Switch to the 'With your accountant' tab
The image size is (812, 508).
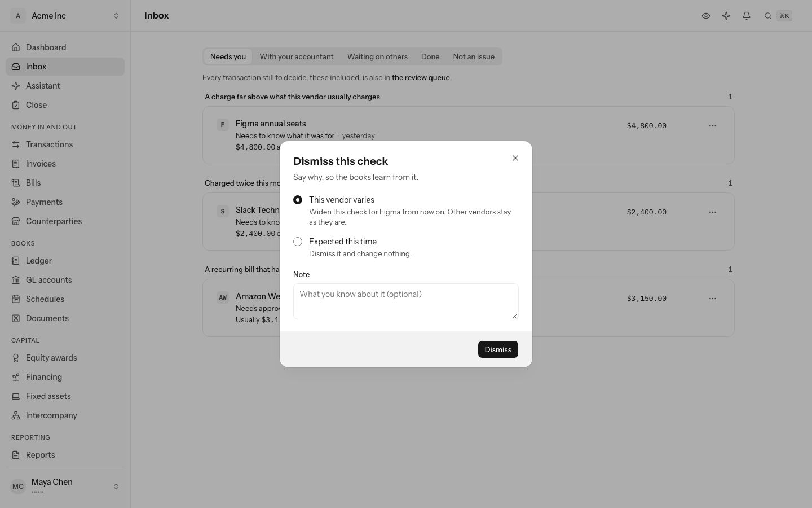[297, 56]
